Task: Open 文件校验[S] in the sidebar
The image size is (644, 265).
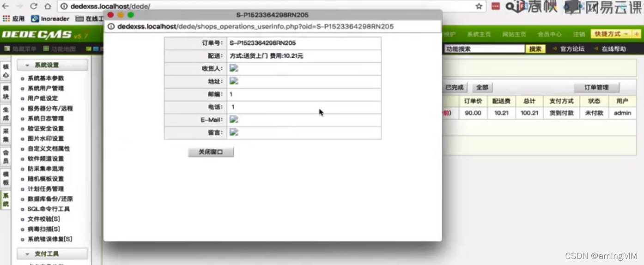Action: tap(43, 219)
